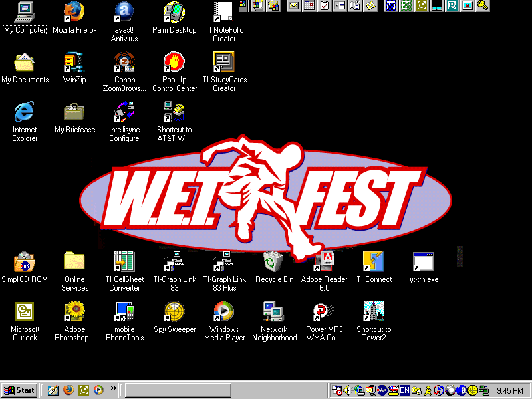Launch Microsoft Excel from the Office bar
Viewport: 532px width, 399px height.
(x=406, y=5)
